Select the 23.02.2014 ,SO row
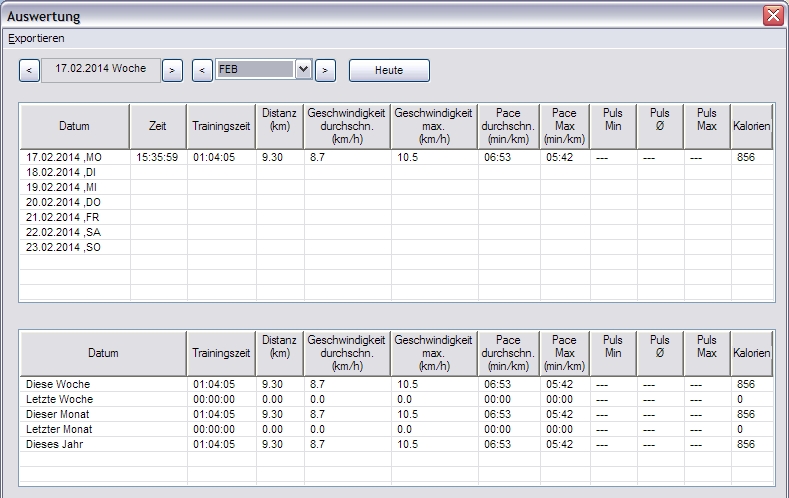 74,247
